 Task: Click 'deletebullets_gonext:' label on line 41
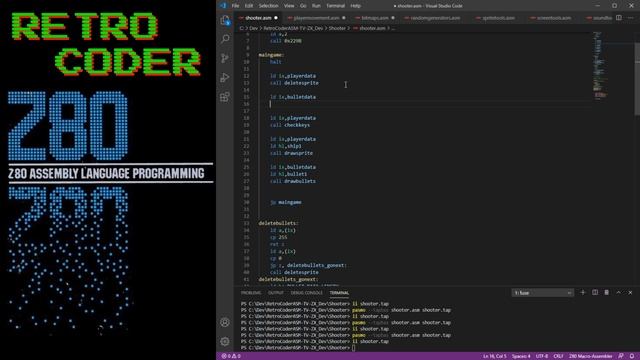tap(288, 280)
